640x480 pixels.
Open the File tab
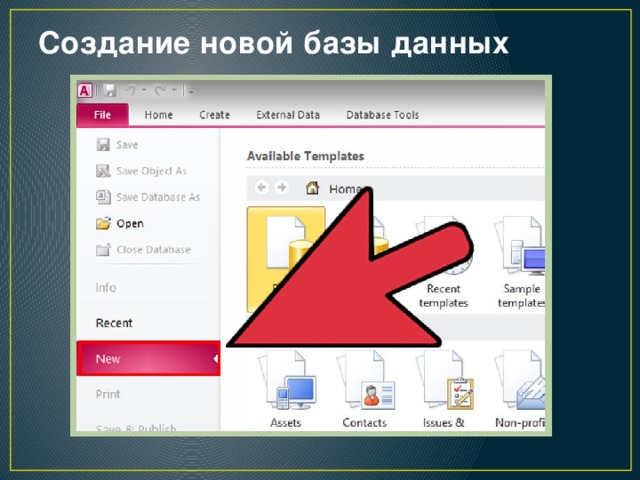pyautogui.click(x=102, y=115)
